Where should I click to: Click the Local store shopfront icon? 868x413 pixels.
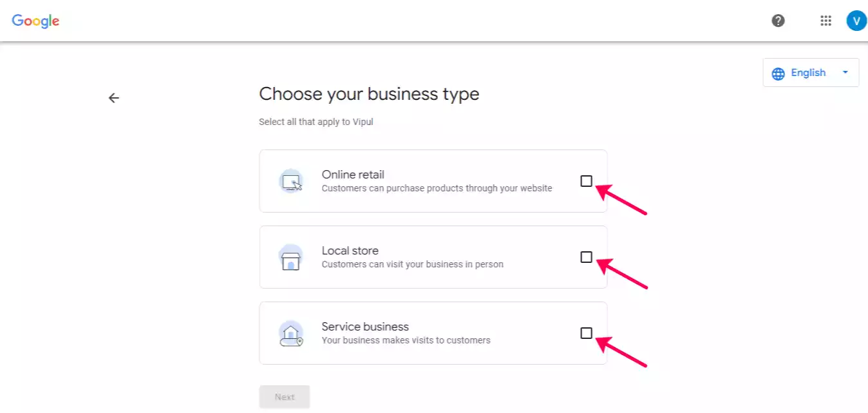tap(291, 258)
